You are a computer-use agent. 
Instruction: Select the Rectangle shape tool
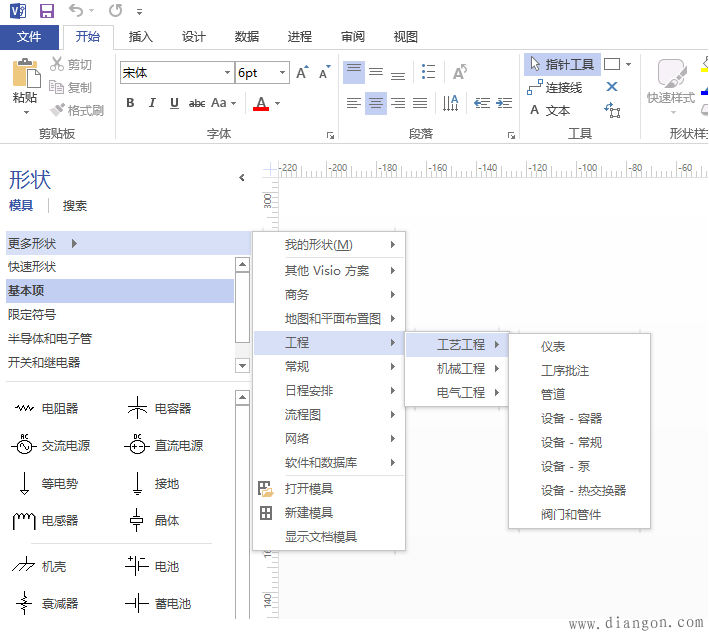coord(612,64)
